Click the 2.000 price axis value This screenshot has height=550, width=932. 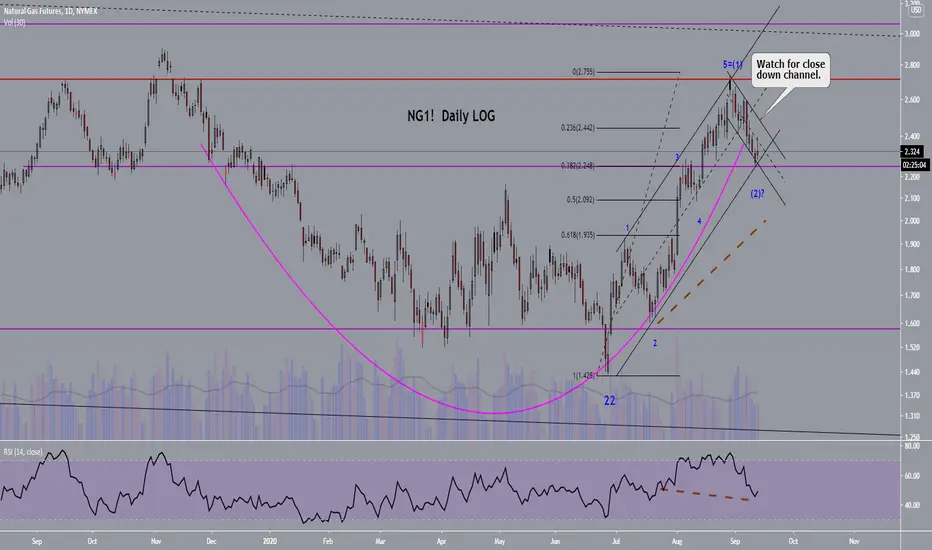[912, 221]
